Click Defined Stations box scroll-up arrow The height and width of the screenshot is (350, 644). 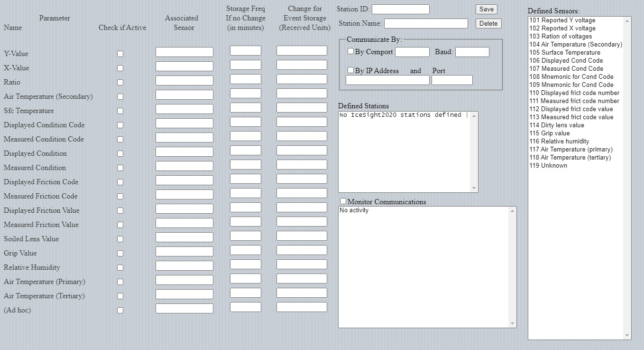point(474,115)
